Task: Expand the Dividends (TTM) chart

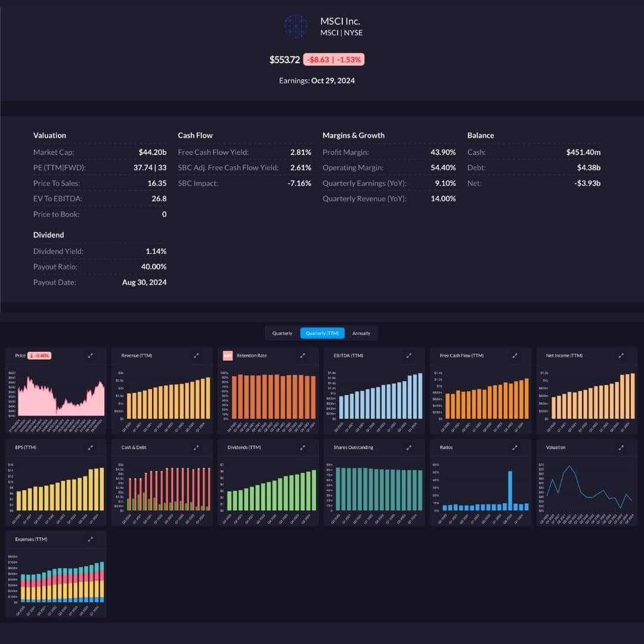Action: [303, 448]
